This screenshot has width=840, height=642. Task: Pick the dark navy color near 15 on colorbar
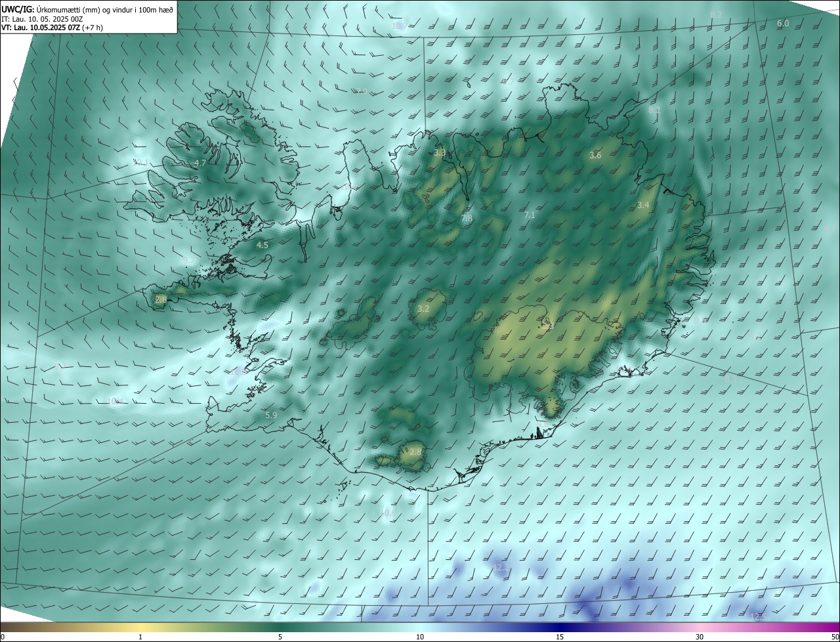point(560,627)
